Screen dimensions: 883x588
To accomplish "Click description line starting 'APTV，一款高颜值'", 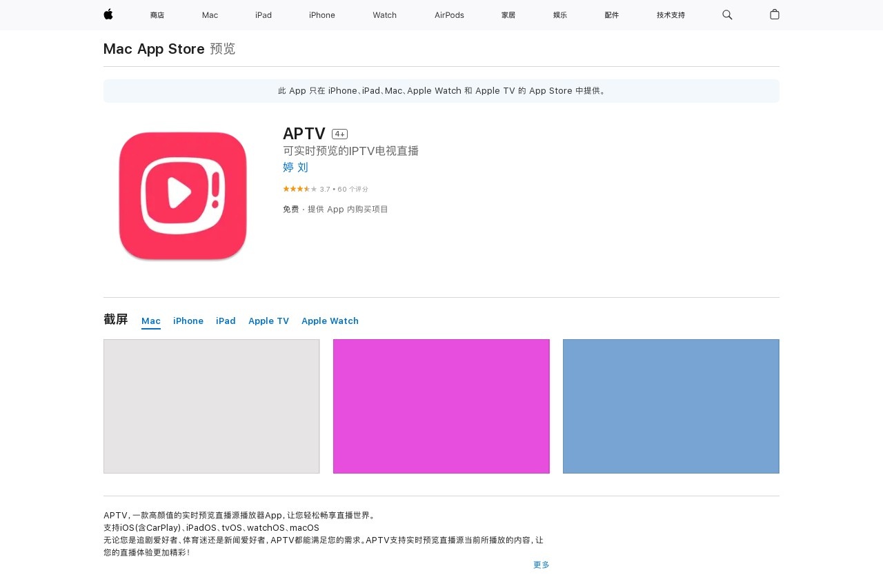I will [239, 516].
